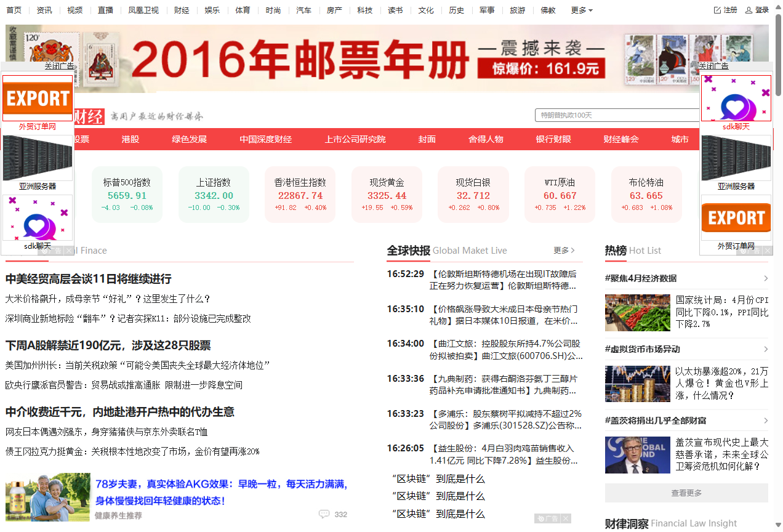Click the EXPORT logo in left sidebar ad
The width and height of the screenshot is (783, 532).
[37, 98]
